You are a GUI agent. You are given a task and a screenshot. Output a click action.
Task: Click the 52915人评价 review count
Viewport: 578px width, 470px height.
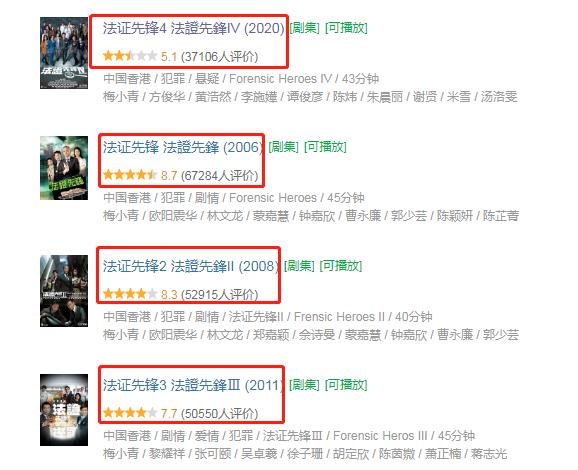[x=220, y=294]
